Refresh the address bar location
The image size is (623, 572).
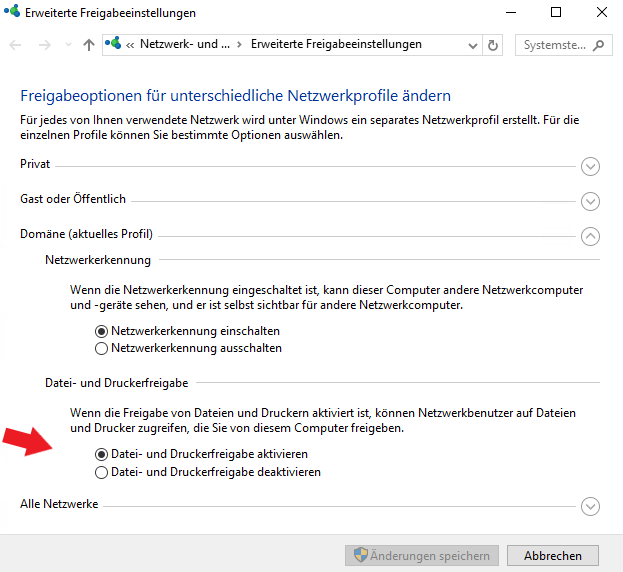coord(492,45)
